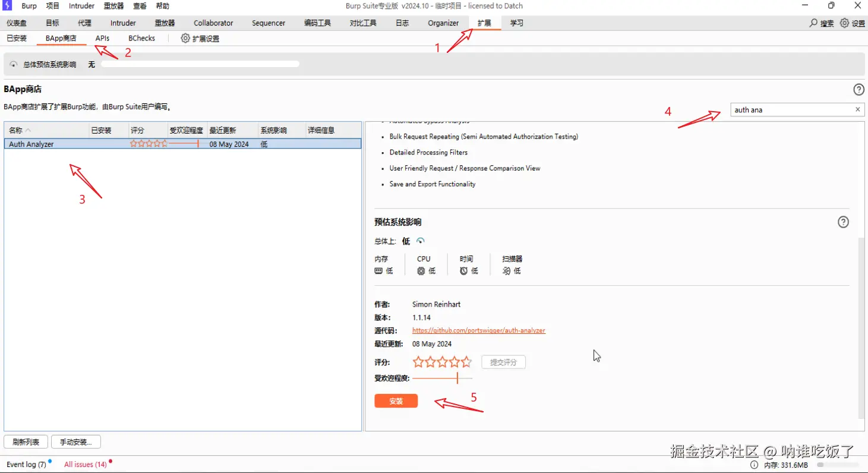
Task: Open the Event log (7) tab
Action: (x=26, y=465)
